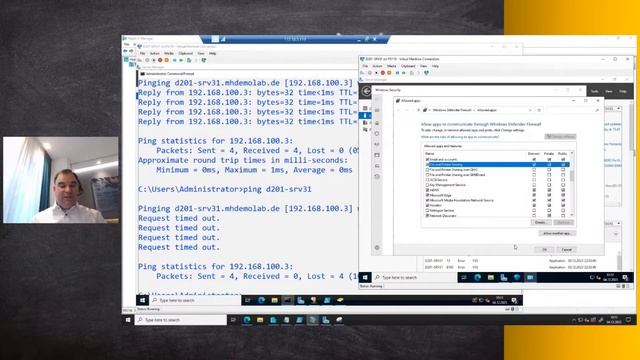
Task: Click Change settings button
Action: click(560, 136)
